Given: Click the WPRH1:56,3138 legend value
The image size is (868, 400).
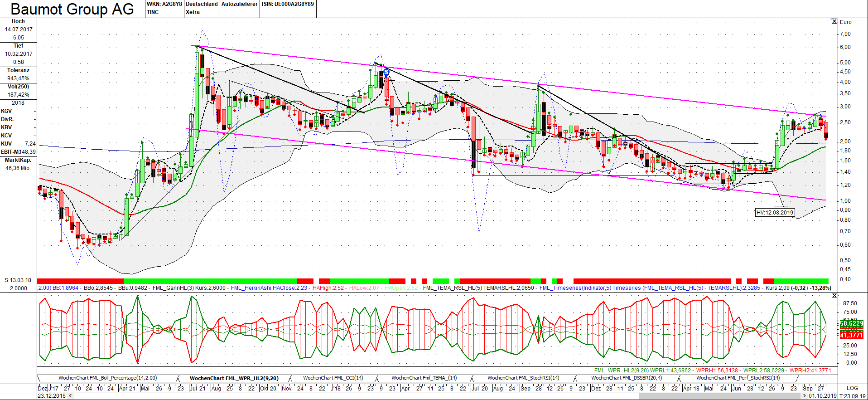Looking at the screenshot, I should 717,371.
